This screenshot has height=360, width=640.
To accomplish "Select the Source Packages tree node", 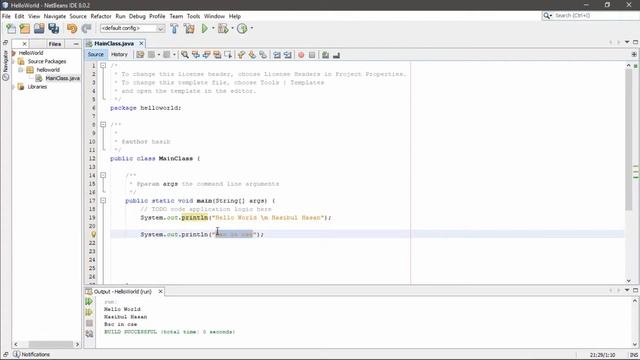I will [47, 61].
